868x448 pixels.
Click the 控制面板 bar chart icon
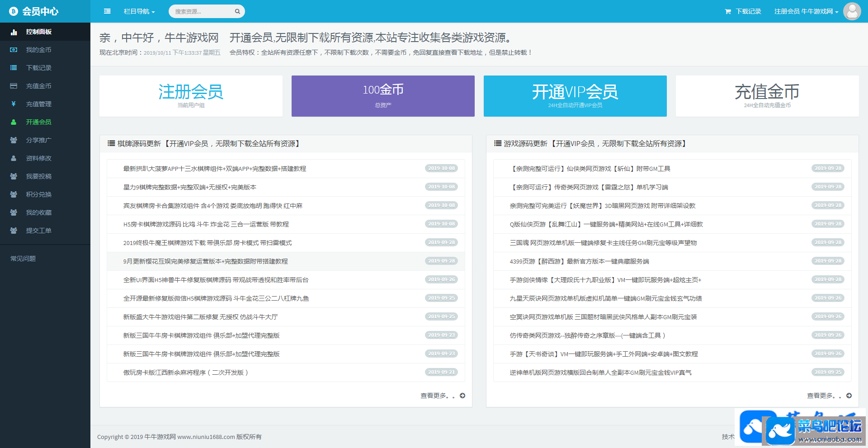click(x=14, y=32)
